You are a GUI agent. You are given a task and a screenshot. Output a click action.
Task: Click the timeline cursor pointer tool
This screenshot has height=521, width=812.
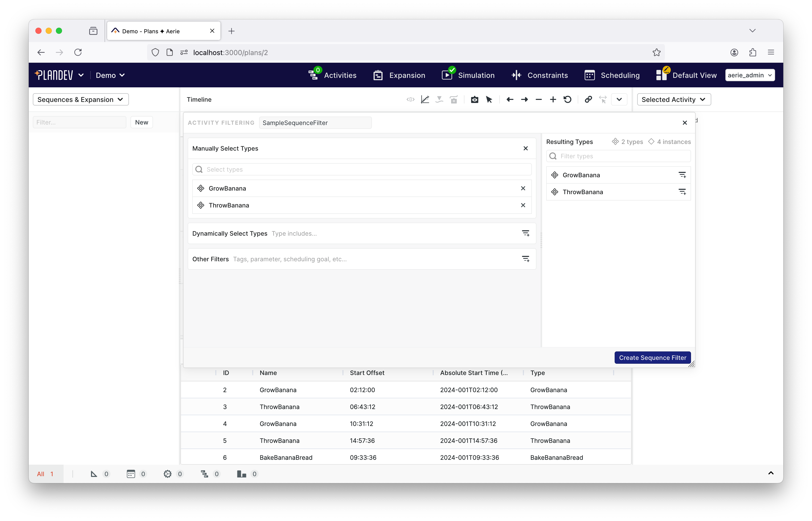click(489, 99)
